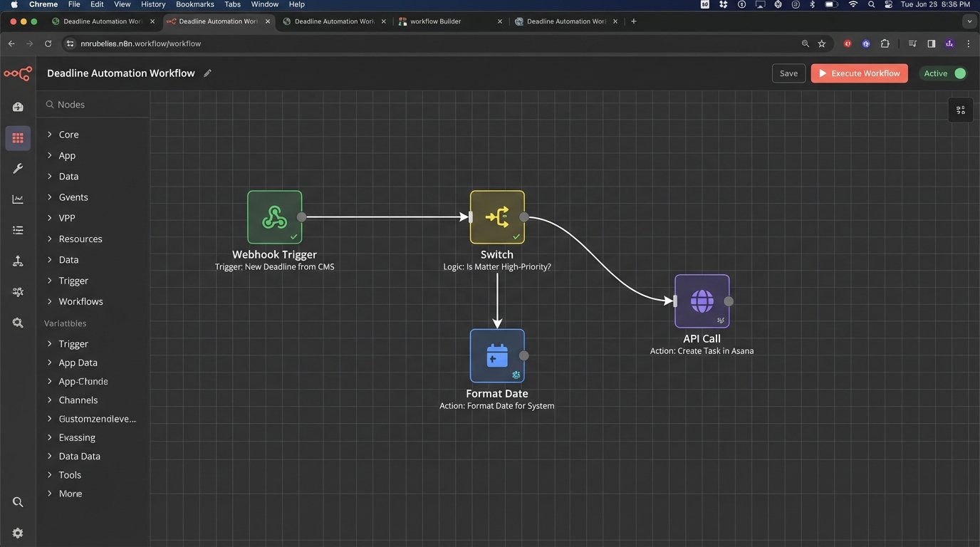Image resolution: width=980 pixels, height=547 pixels.
Task: Expand the Core nodes category
Action: pos(68,134)
